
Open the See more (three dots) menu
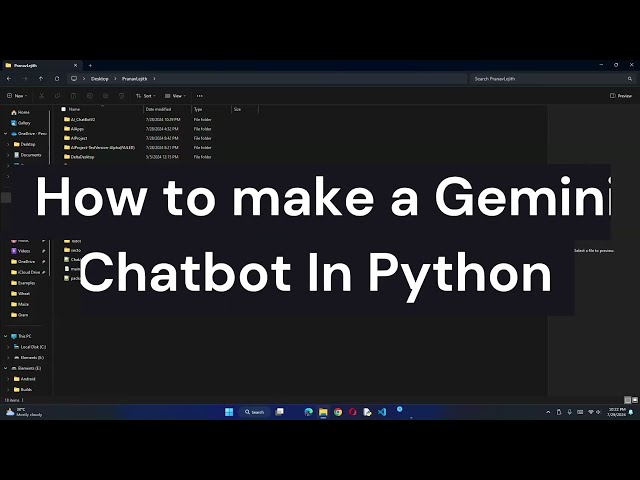coord(200,96)
